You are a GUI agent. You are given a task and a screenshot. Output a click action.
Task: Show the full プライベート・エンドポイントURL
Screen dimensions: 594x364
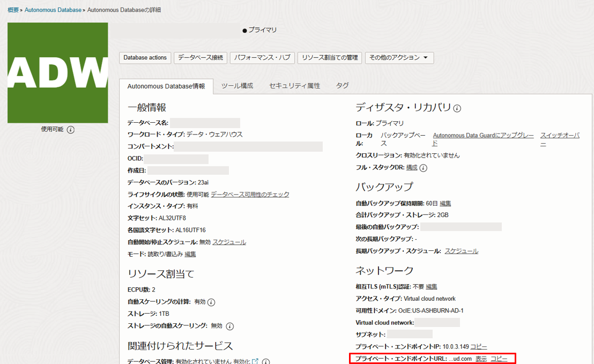[481, 359]
